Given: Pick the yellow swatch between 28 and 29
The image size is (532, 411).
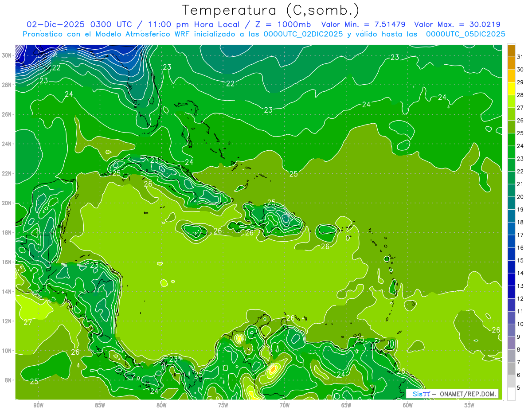Looking at the screenshot, I should click(x=511, y=89).
